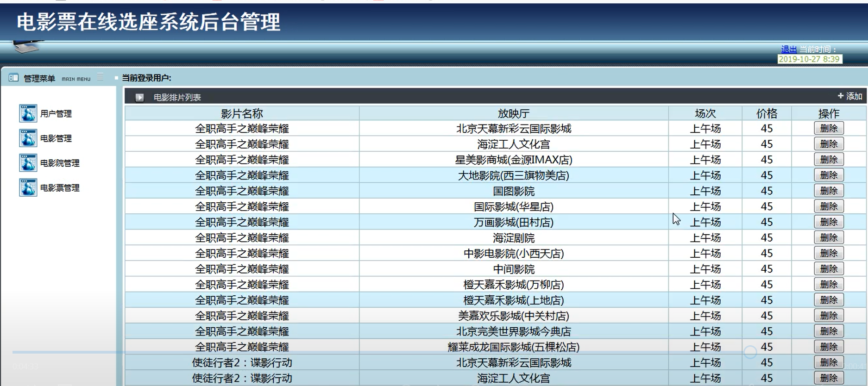Screen dimensions: 868x386
Task: Click the 2019-10-27 8:39 time display
Action: tap(809, 59)
